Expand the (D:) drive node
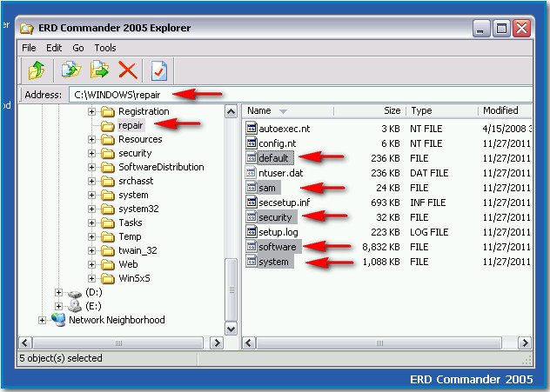This screenshot has width=550, height=392. (58, 292)
